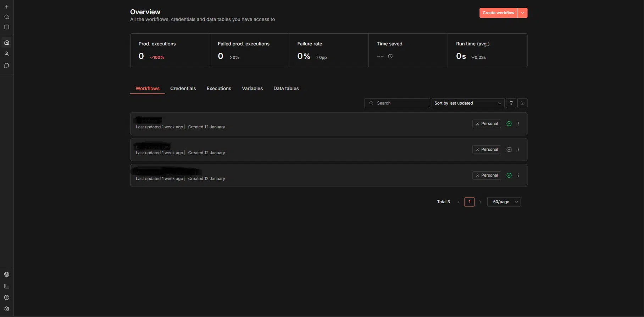Switch to the Credentials tab
644x317 pixels.
click(x=183, y=89)
